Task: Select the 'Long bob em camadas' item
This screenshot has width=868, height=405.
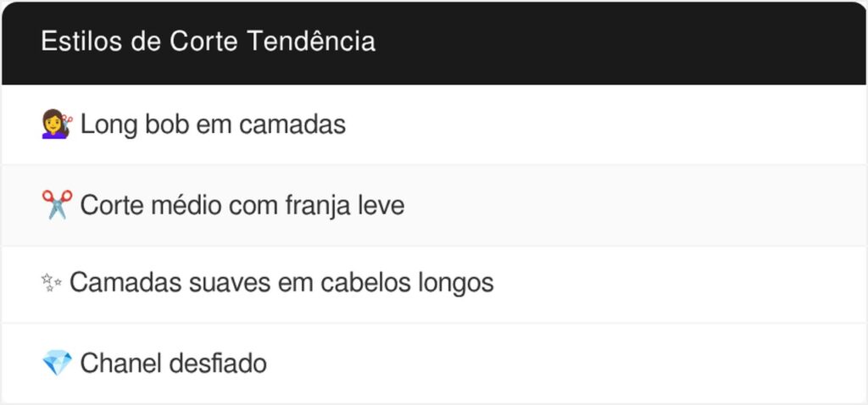Action: (213, 125)
